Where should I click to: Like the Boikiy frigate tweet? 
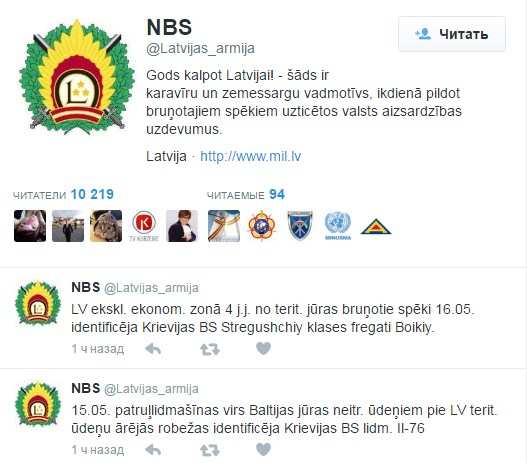(x=263, y=348)
